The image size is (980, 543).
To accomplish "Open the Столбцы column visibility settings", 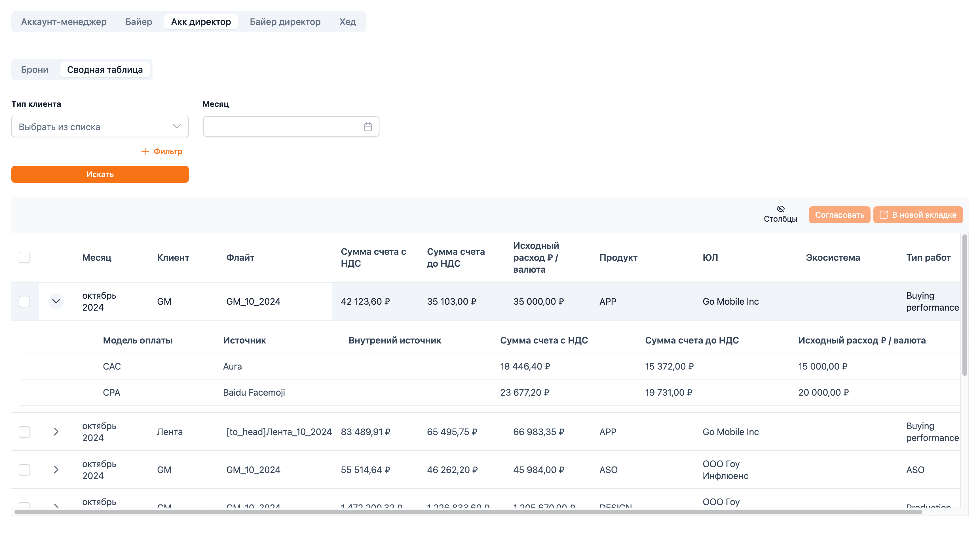I will pos(780,214).
